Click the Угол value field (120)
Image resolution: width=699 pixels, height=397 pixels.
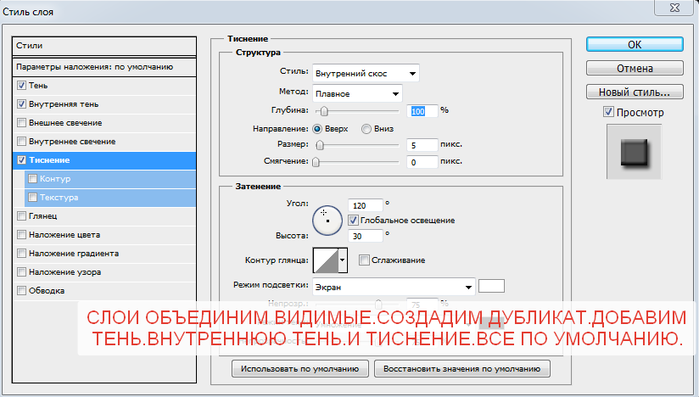(365, 205)
